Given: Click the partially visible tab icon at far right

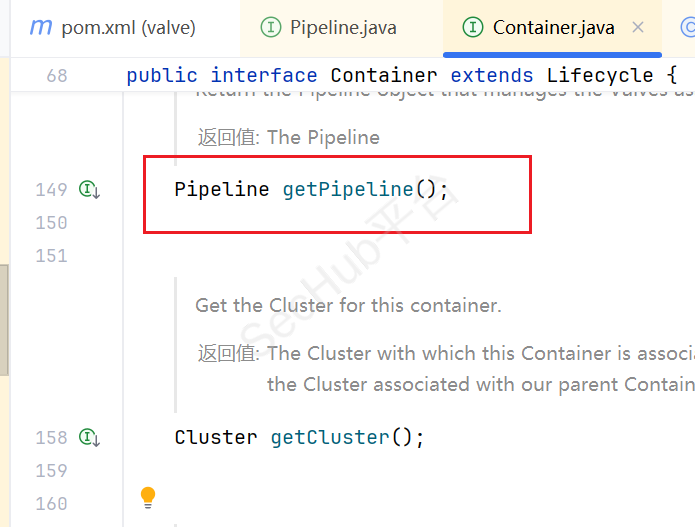Looking at the screenshot, I should coord(688,28).
